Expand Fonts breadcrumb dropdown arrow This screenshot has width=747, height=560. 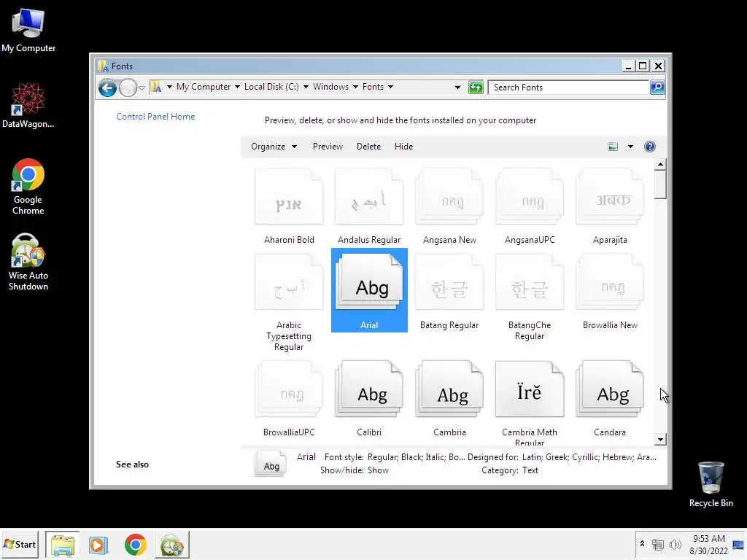tap(391, 87)
